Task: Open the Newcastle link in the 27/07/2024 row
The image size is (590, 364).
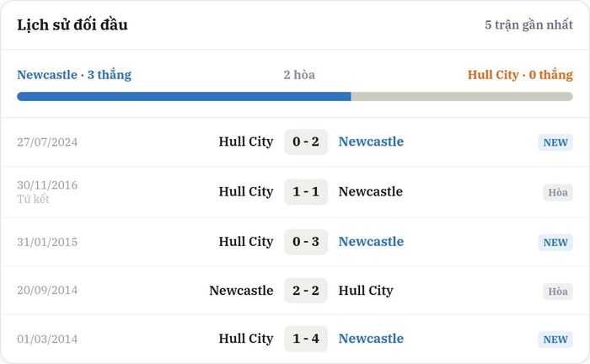Action: 371,142
